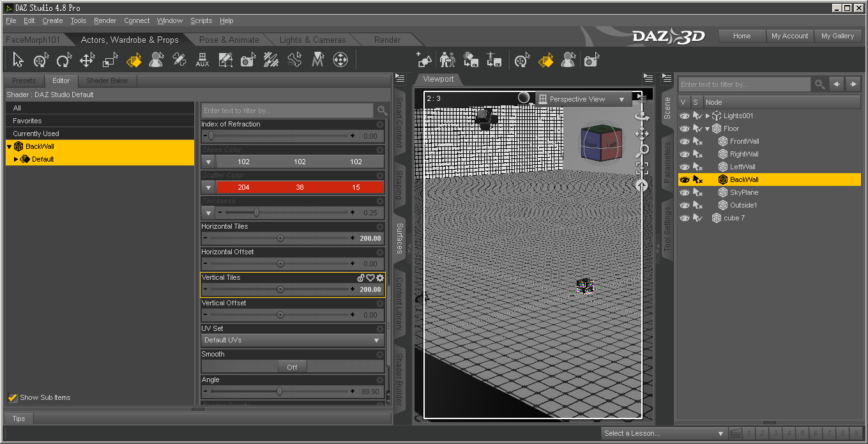Image resolution: width=868 pixels, height=444 pixels.
Task: Click the link icon on Vertical Tiles
Action: click(x=361, y=278)
